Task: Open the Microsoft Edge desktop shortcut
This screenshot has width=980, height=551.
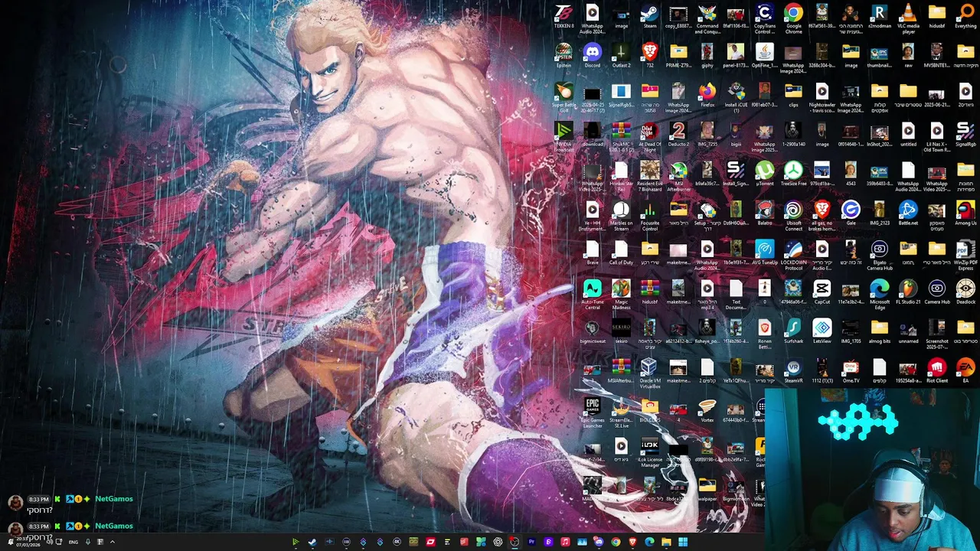Action: click(x=879, y=295)
